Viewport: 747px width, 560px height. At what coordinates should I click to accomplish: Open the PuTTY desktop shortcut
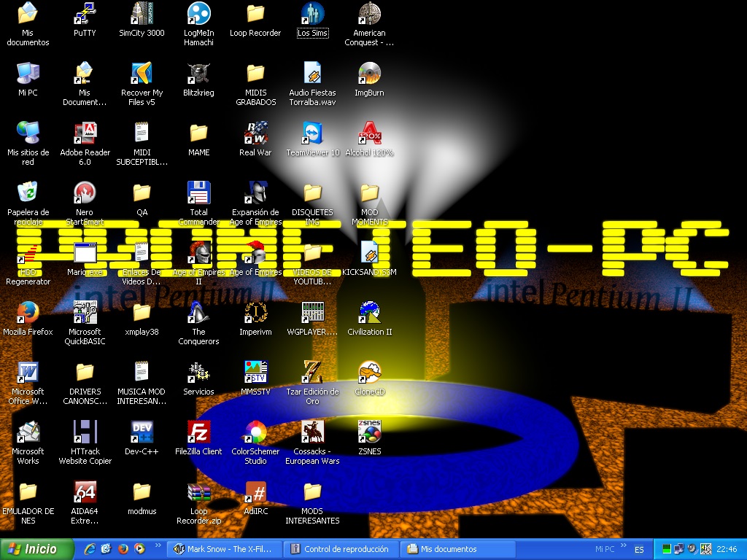85,20
